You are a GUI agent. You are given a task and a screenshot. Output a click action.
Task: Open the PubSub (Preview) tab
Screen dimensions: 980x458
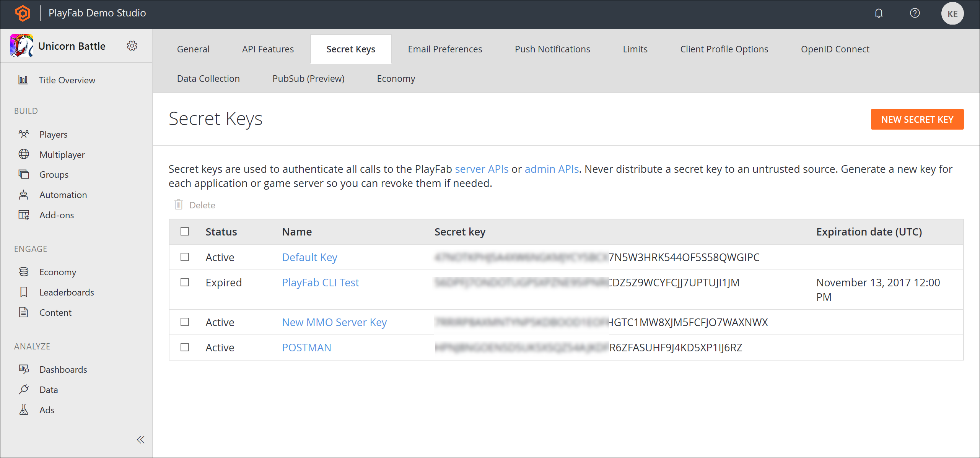[308, 79]
